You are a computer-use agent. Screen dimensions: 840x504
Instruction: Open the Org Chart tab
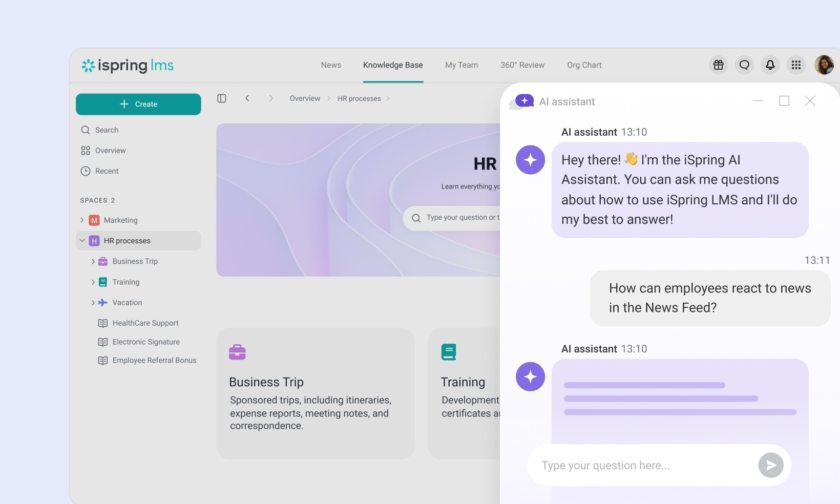click(x=584, y=65)
